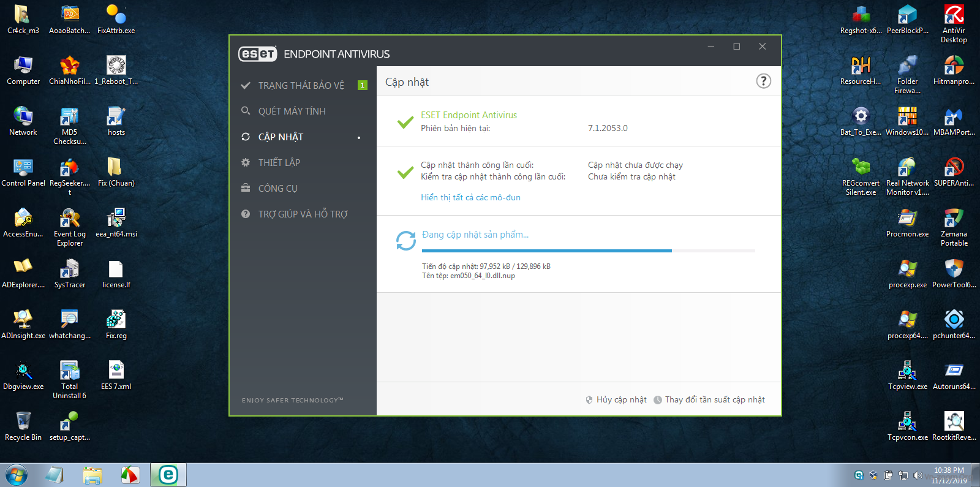Go to Thiết lập section
The width and height of the screenshot is (980, 487).
pos(279,162)
